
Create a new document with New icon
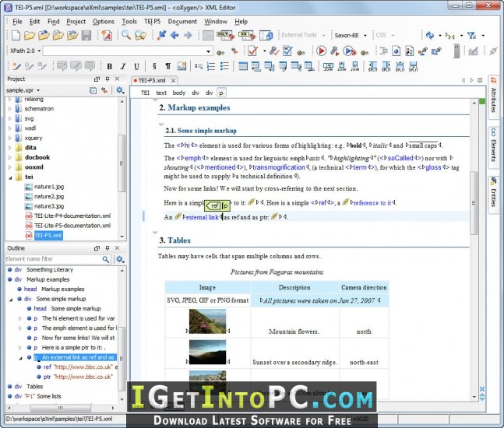16,35
